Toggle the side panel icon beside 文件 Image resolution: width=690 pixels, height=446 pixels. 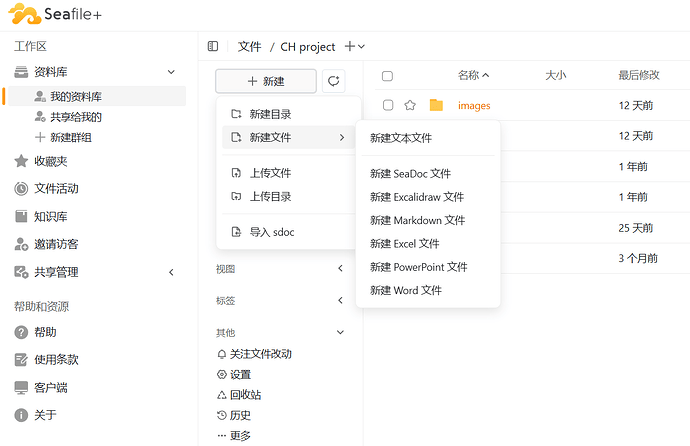pyautogui.click(x=213, y=46)
